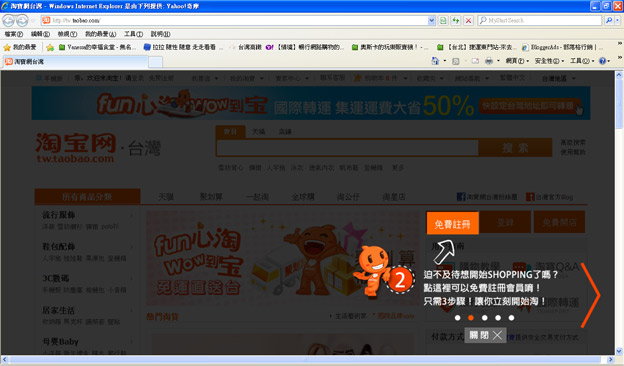Open the address bar history dropdown arrow

(431, 20)
